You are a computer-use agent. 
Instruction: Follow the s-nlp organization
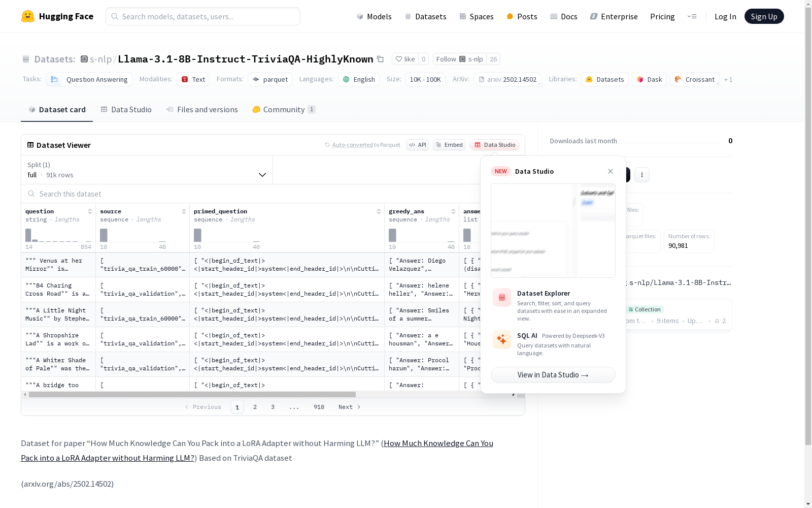point(460,59)
